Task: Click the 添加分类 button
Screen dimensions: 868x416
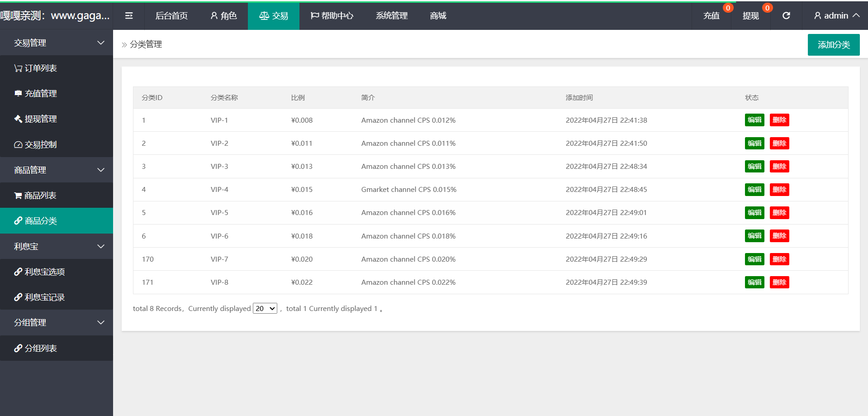Action: (x=833, y=45)
